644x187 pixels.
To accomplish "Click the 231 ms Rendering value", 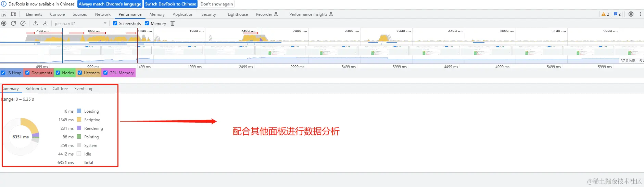I will click(67, 128).
